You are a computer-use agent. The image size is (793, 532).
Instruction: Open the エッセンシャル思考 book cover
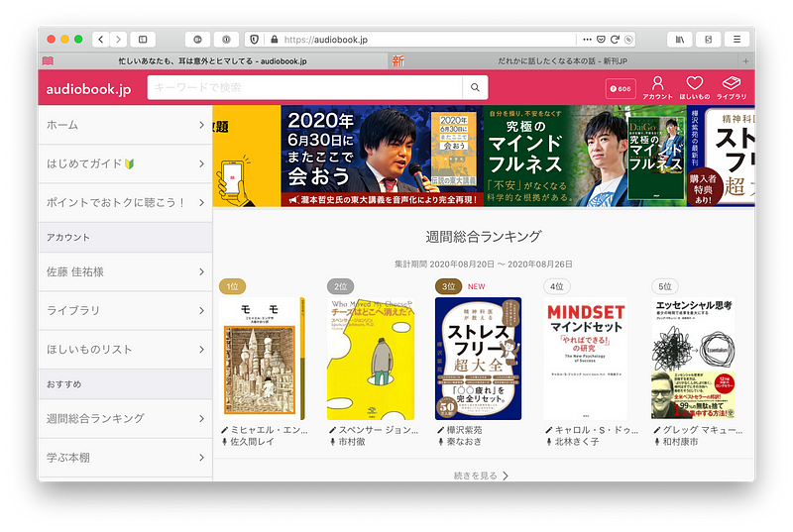693,359
